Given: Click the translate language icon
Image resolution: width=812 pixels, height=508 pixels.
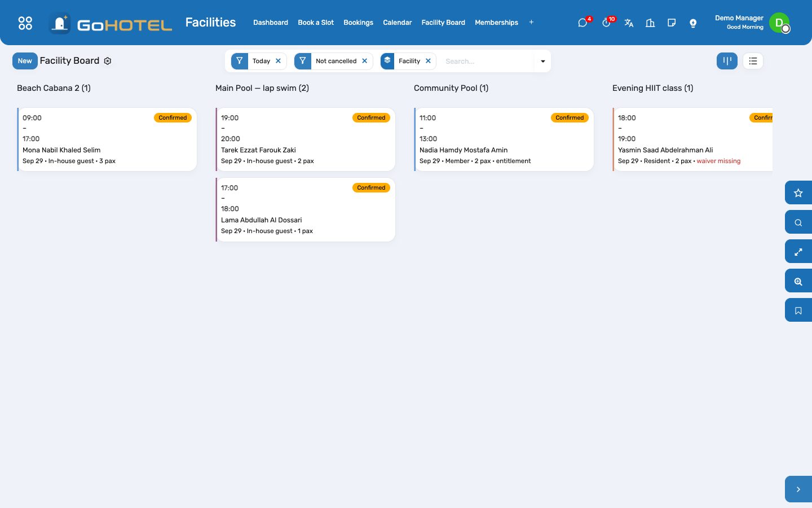Looking at the screenshot, I should point(629,23).
